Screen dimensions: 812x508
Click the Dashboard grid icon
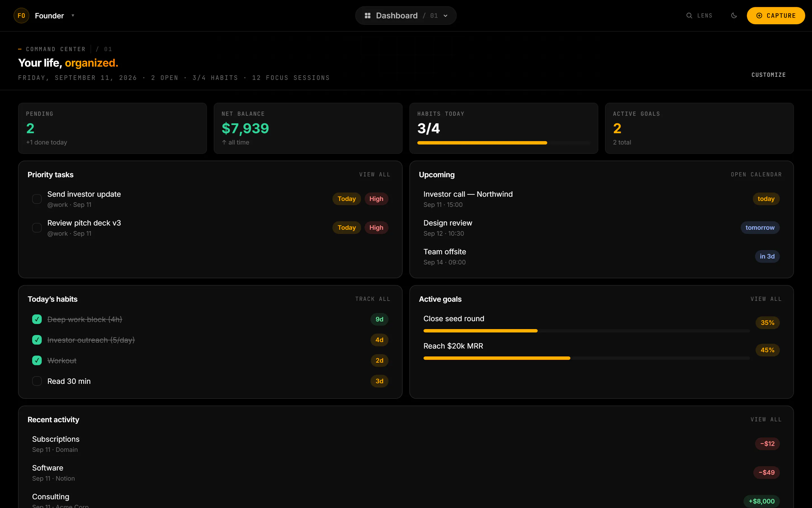click(x=367, y=16)
